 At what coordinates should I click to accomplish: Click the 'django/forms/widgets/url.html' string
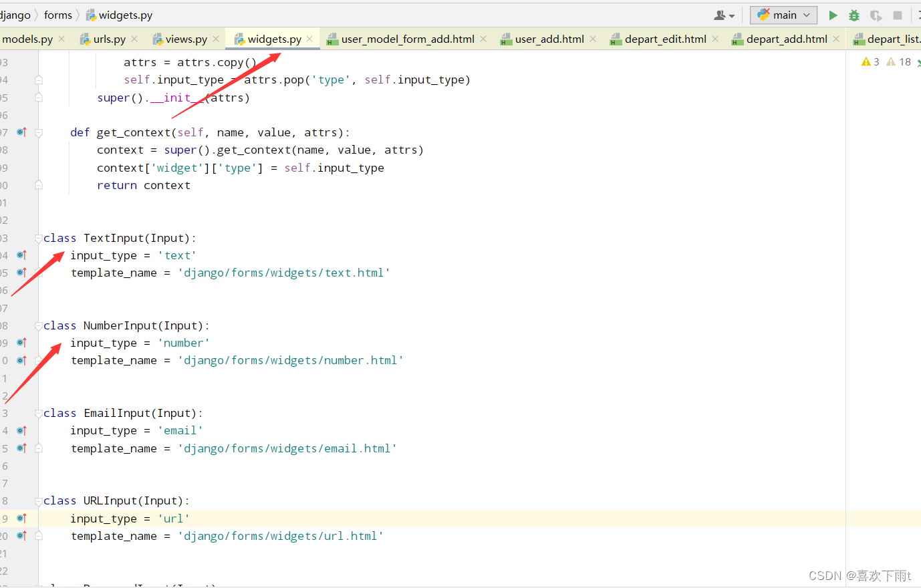[281, 536]
